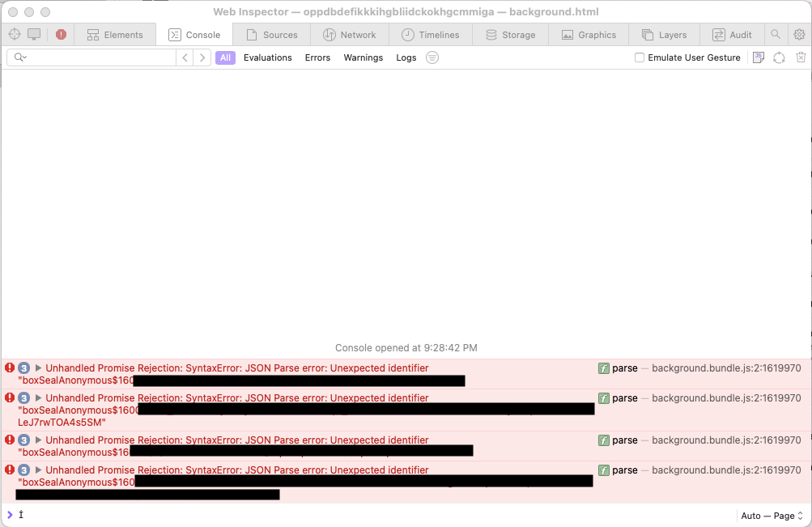Image resolution: width=812 pixels, height=527 pixels.
Task: Switch to the Network tab
Action: click(x=350, y=35)
